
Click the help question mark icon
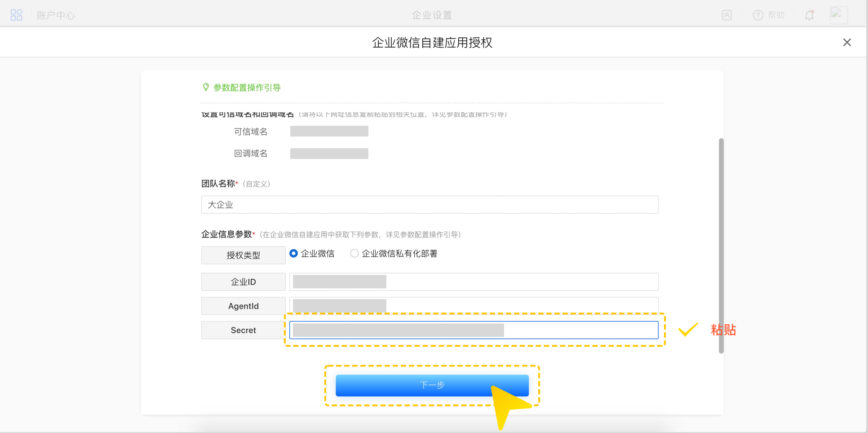tap(758, 15)
